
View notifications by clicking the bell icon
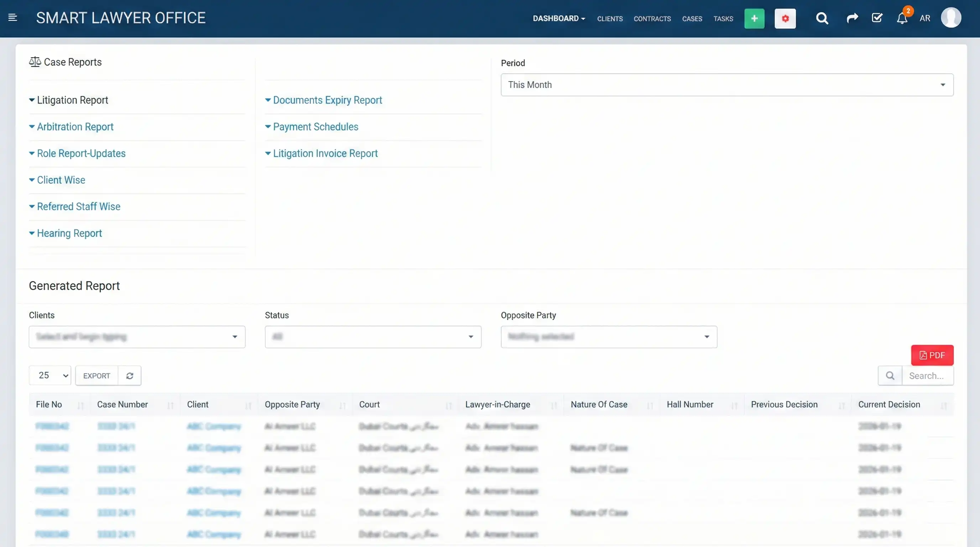pyautogui.click(x=902, y=18)
